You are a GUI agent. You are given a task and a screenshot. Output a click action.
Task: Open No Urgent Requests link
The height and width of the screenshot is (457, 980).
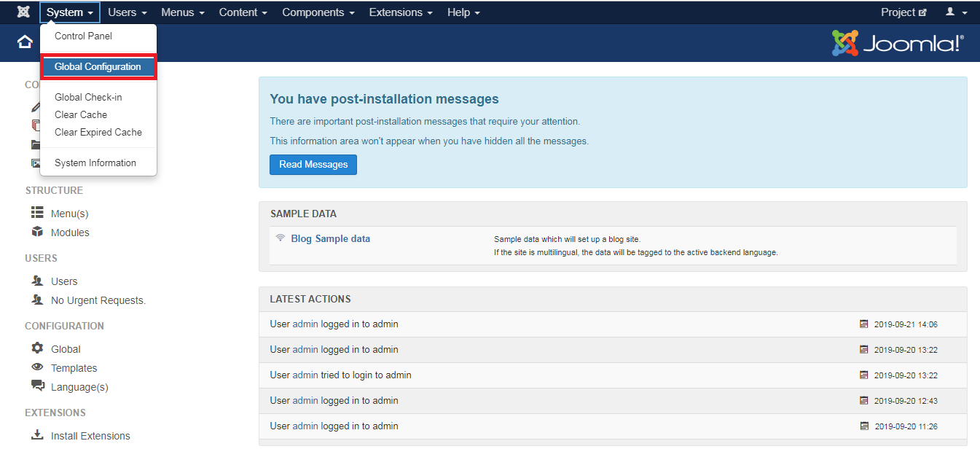(x=98, y=300)
